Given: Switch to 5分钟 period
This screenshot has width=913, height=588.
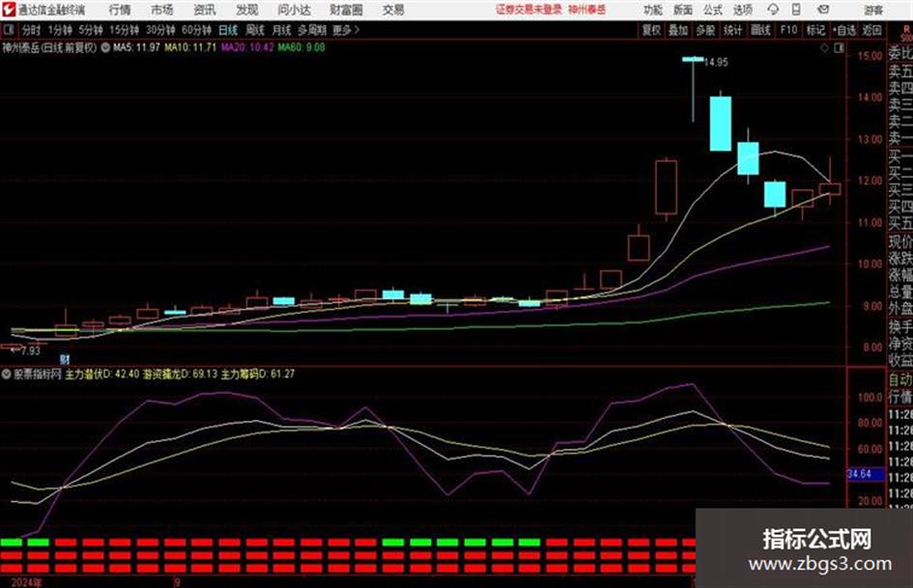Looking at the screenshot, I should pyautogui.click(x=90, y=30).
